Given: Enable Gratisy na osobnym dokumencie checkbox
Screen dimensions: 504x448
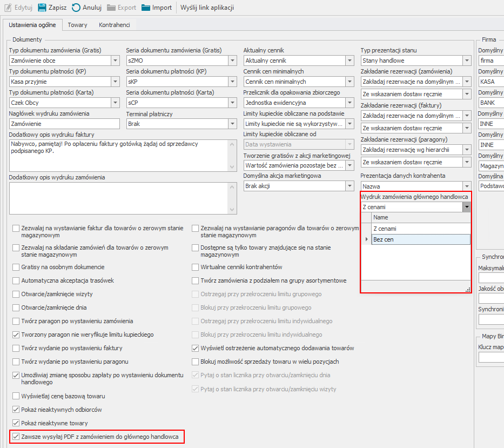Looking at the screenshot, I should click(16, 267).
